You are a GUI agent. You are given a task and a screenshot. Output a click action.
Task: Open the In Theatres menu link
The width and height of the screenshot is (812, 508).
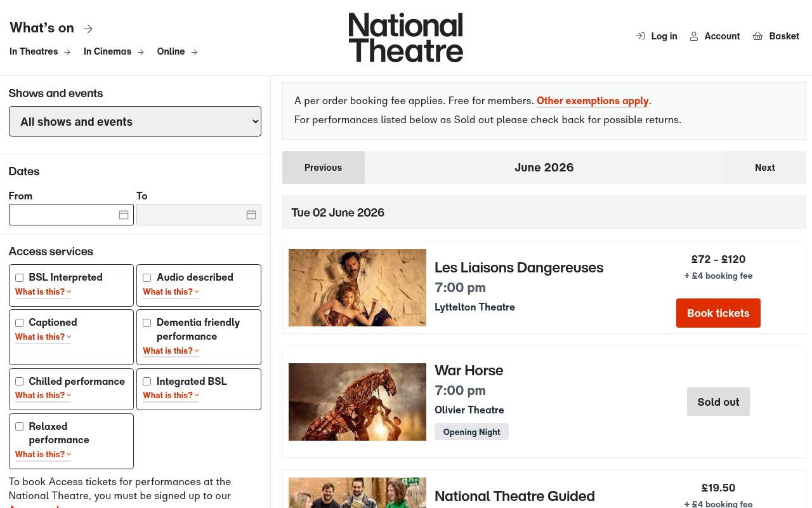click(x=40, y=51)
